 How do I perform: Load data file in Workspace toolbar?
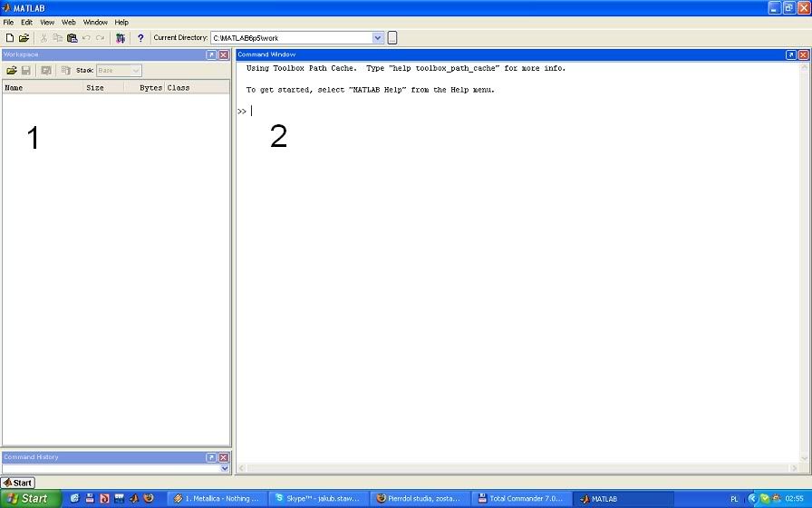point(12,71)
